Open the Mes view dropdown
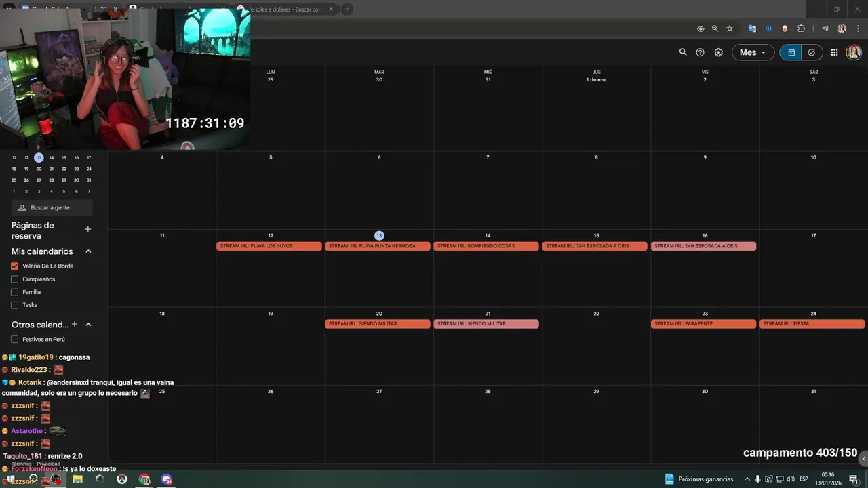Screen dimensions: 868x488 tap(753, 52)
